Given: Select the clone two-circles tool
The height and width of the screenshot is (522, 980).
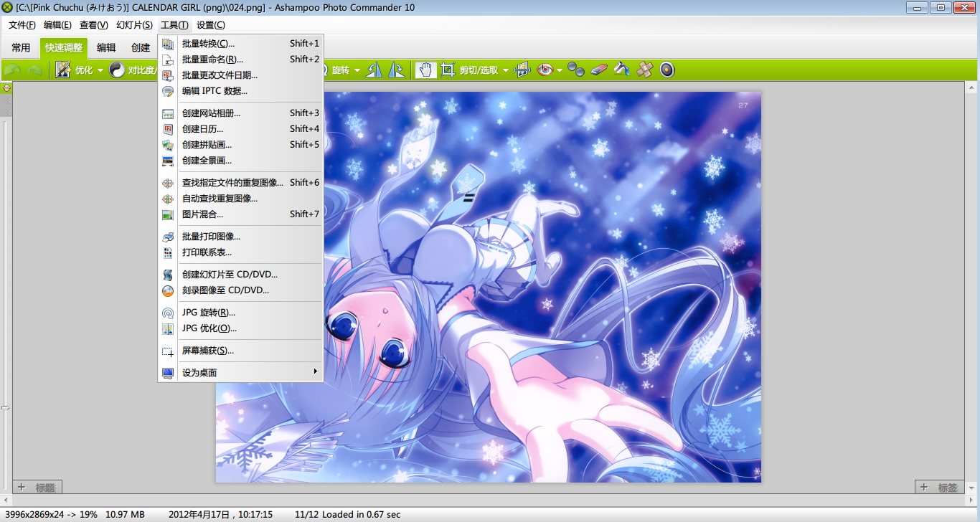Looking at the screenshot, I should pos(576,70).
